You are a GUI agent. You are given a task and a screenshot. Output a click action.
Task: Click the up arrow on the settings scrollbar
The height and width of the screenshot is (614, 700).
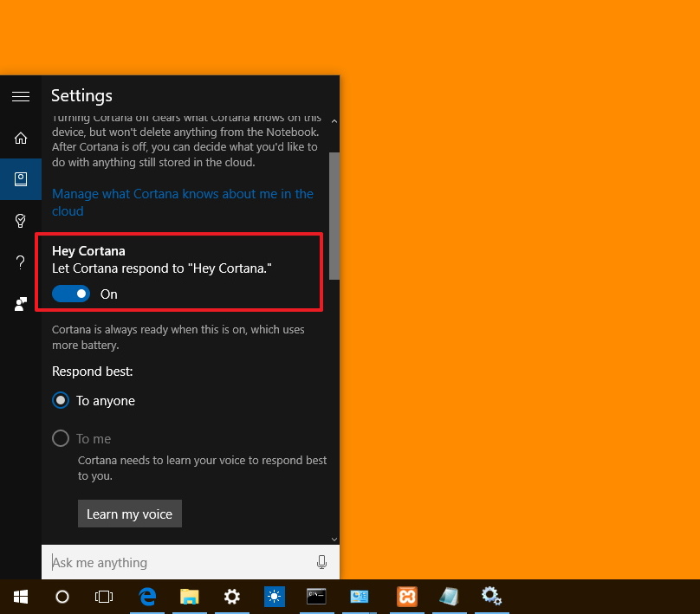(x=334, y=120)
